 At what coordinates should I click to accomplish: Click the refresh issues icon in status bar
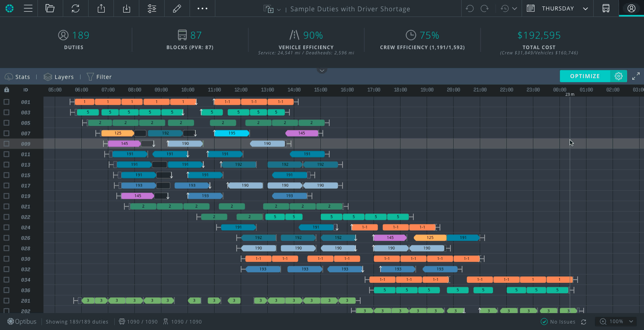(x=584, y=322)
